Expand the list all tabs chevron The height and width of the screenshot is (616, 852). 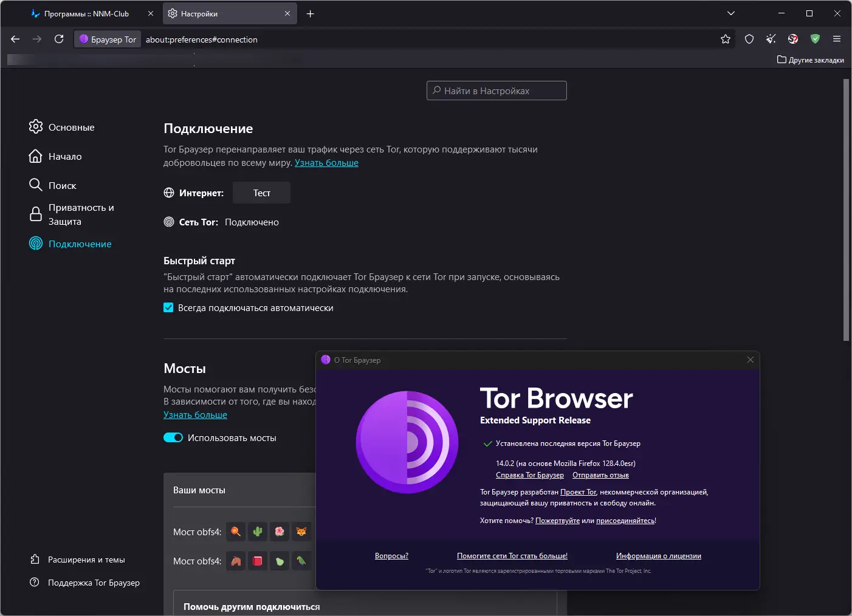coord(731,13)
